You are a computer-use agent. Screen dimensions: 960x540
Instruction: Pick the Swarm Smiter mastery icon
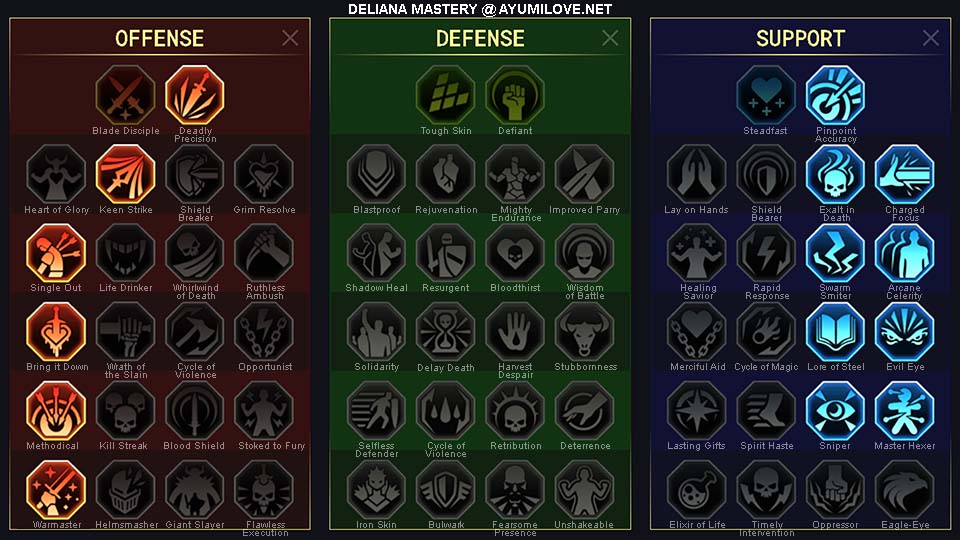835,253
